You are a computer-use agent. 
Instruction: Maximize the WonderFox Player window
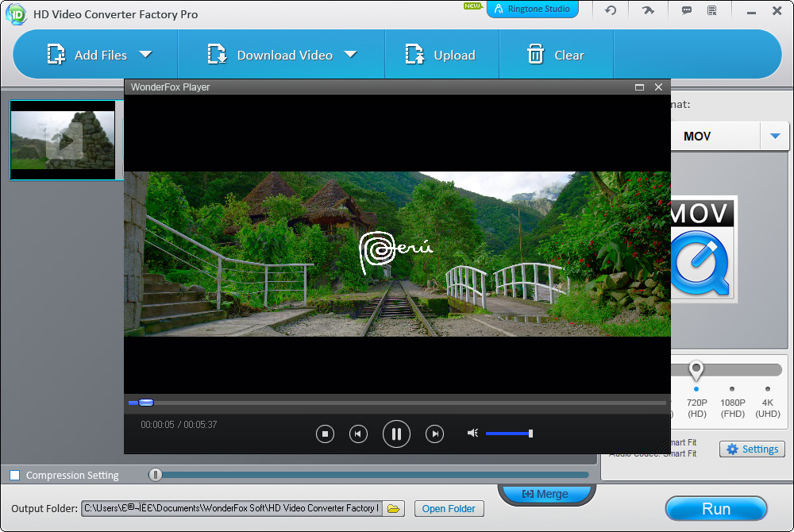639,87
